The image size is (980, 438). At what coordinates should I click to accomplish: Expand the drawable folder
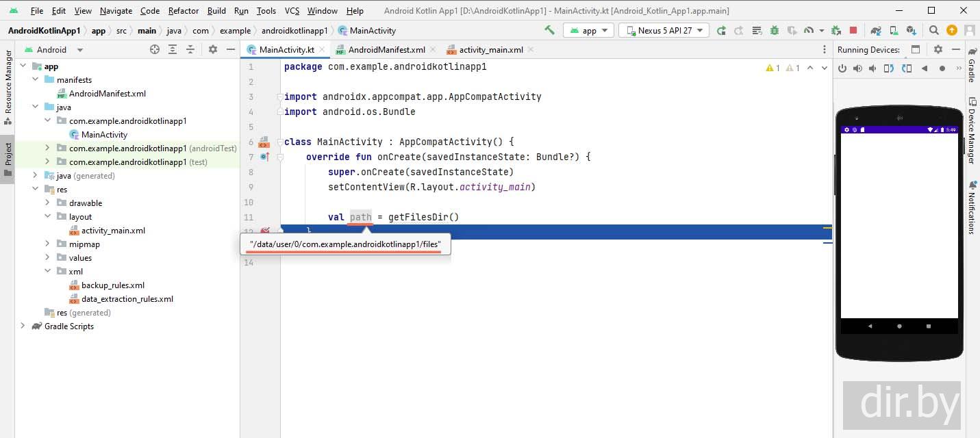[47, 203]
